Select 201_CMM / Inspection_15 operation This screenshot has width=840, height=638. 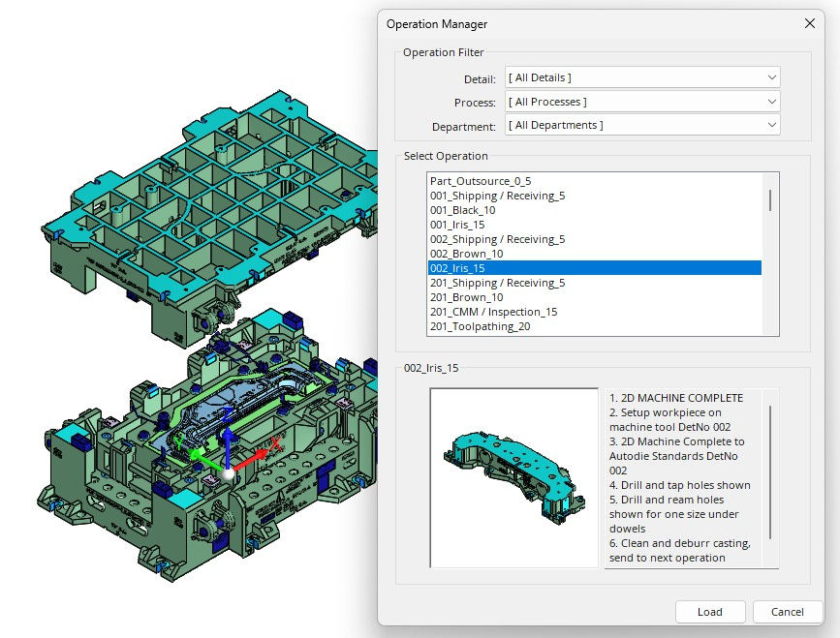pos(595,312)
